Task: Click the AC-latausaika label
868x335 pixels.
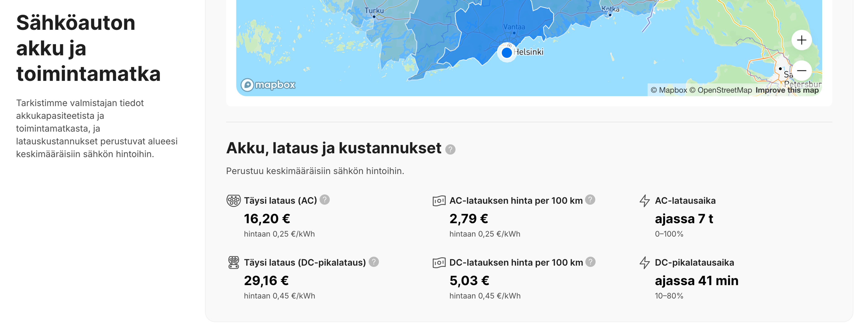Action: 685,201
